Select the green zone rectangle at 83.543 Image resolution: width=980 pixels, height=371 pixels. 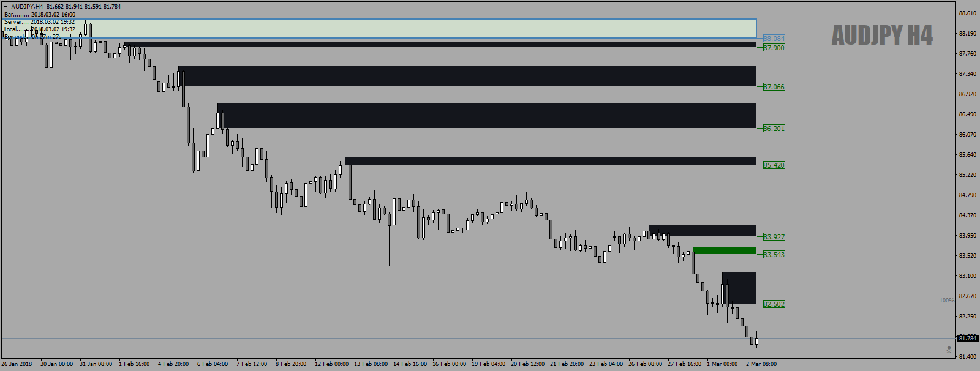coord(725,250)
